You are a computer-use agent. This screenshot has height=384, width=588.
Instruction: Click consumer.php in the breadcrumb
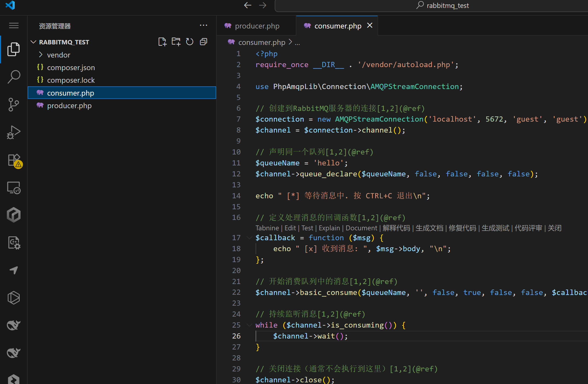262,42
